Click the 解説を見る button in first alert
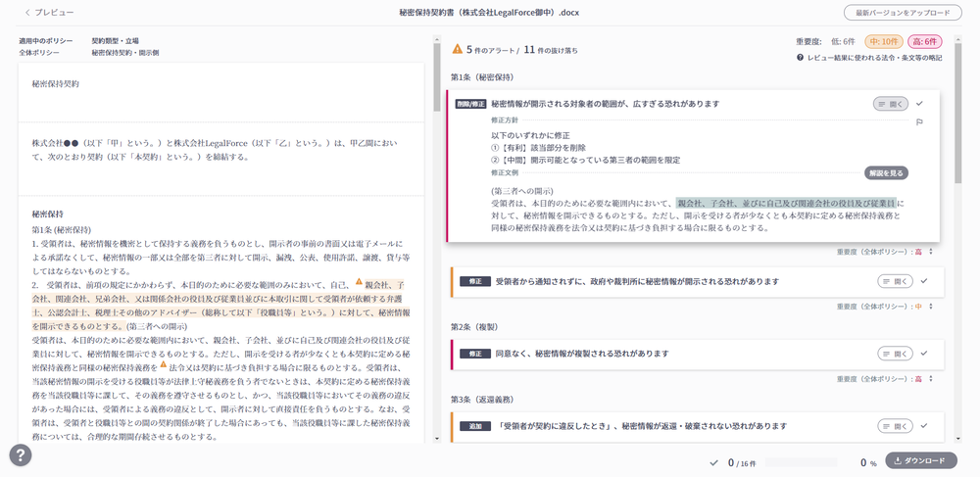This screenshot has height=477, width=980. click(886, 173)
